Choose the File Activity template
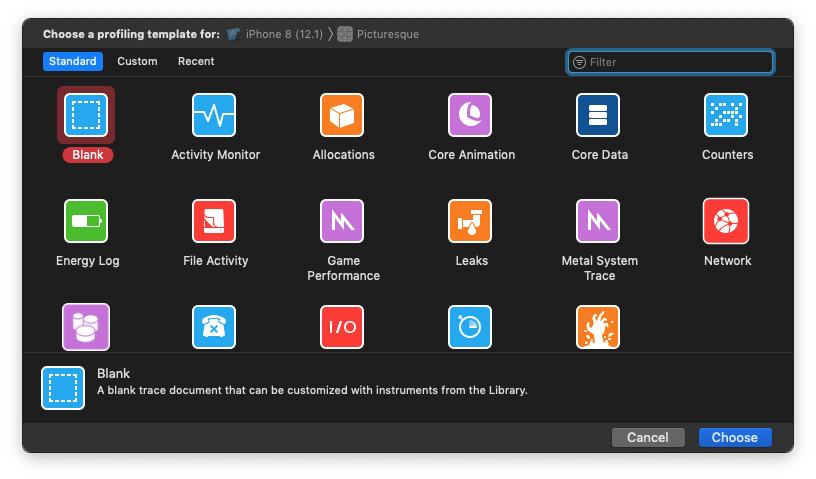 (214, 221)
